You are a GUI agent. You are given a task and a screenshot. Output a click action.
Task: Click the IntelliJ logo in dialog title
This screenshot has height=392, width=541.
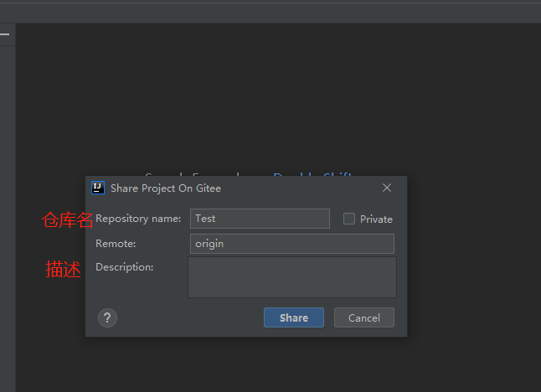coord(98,188)
